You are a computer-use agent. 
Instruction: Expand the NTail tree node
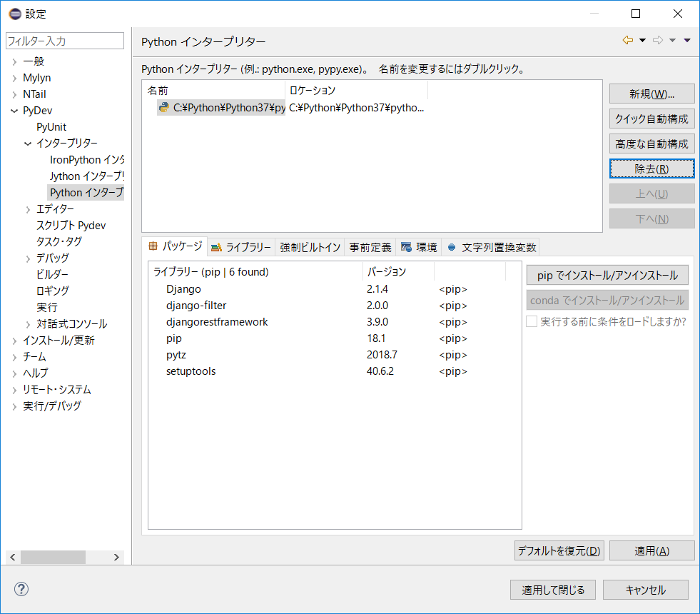point(14,95)
